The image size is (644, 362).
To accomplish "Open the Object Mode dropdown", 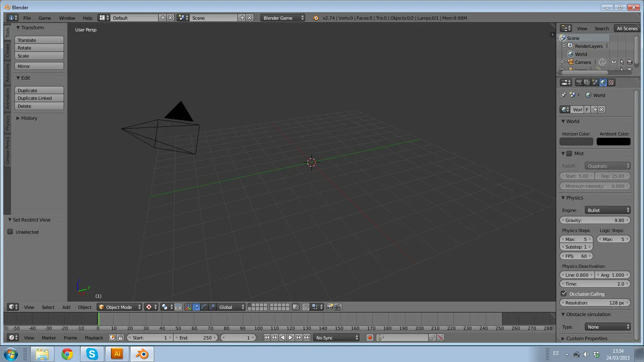I will tap(120, 307).
